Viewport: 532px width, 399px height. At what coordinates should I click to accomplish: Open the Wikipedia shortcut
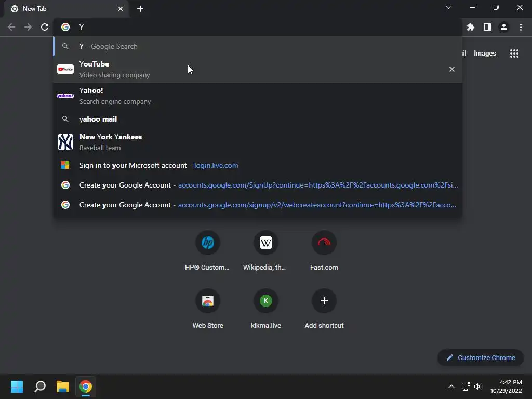point(265,249)
